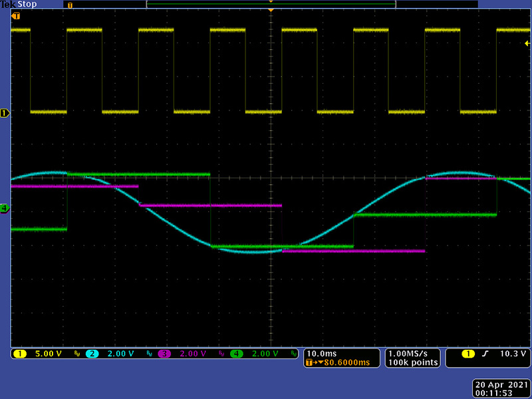Screen dimensions: 532x399
Task: Open the 10.0ms horizontal scale readout
Action: tap(323, 353)
